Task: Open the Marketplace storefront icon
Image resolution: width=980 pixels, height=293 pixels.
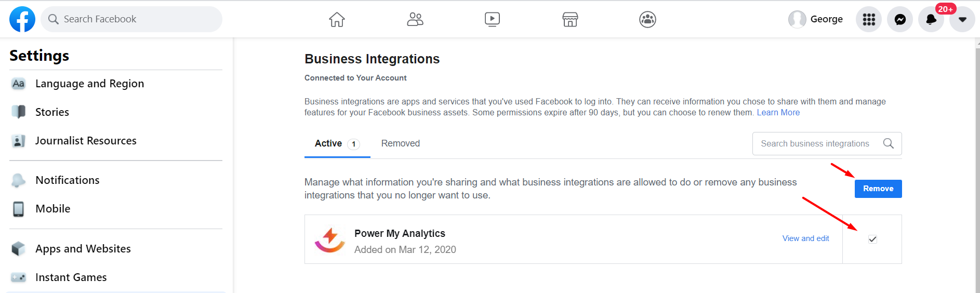Action: (570, 19)
